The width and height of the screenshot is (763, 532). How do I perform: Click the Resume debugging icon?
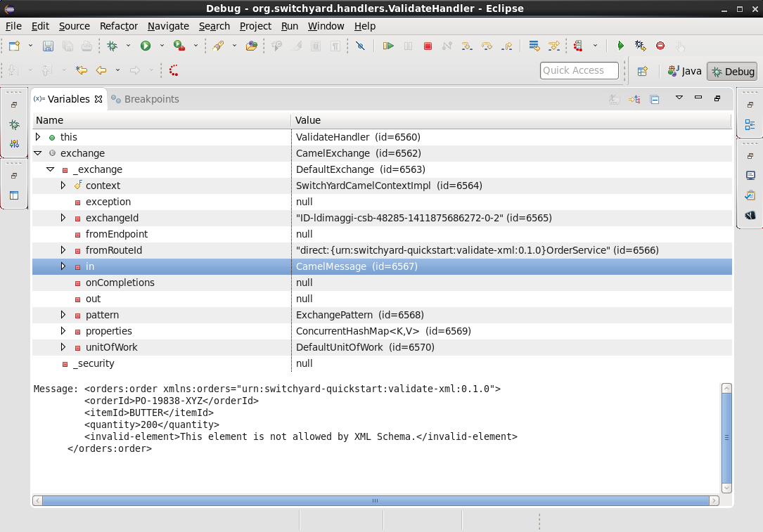387,46
